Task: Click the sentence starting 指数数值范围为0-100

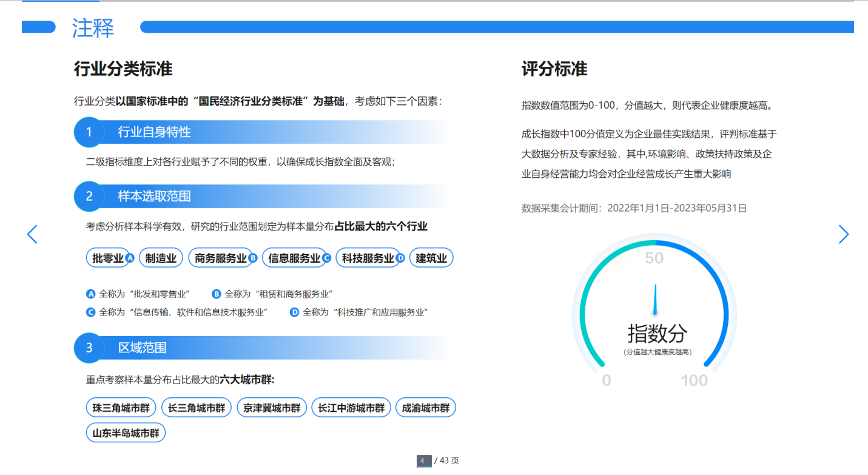Action: [647, 106]
